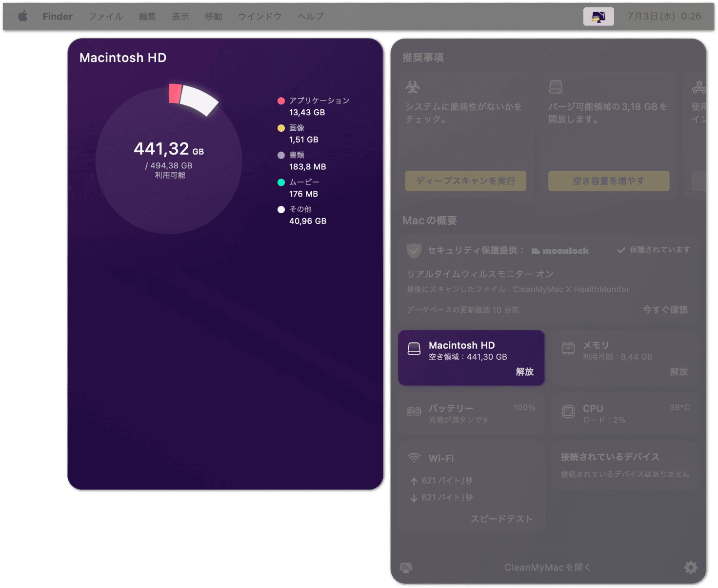
Task: Click the 441,32 GB available value
Action: click(169, 149)
